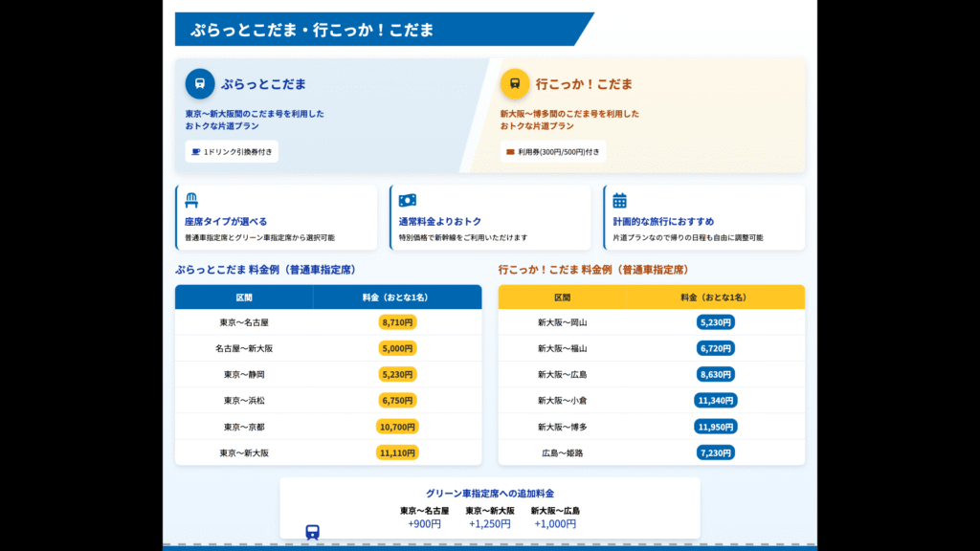Click 東京〜新大阪 label above the +1,250円 surcharge
Screen dimensions: 980x551
490,511
